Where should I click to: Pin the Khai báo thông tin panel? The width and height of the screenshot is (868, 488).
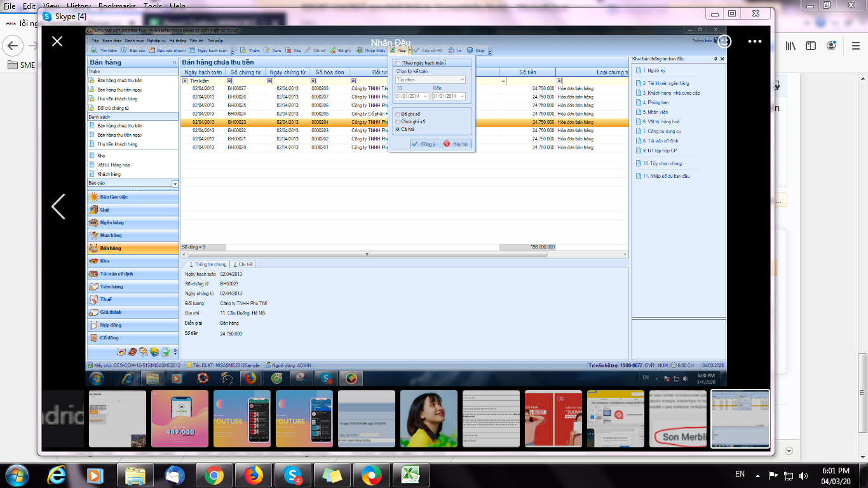[x=715, y=58]
